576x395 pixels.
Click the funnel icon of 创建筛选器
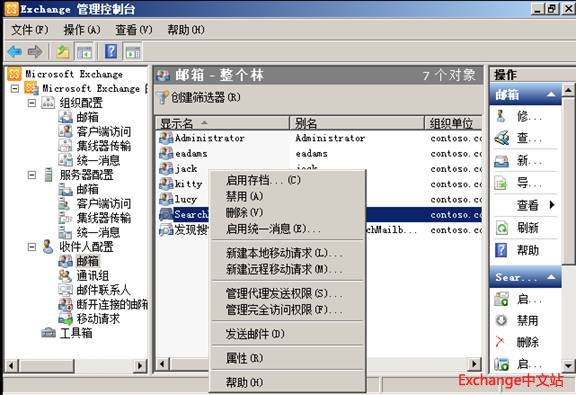(x=162, y=98)
